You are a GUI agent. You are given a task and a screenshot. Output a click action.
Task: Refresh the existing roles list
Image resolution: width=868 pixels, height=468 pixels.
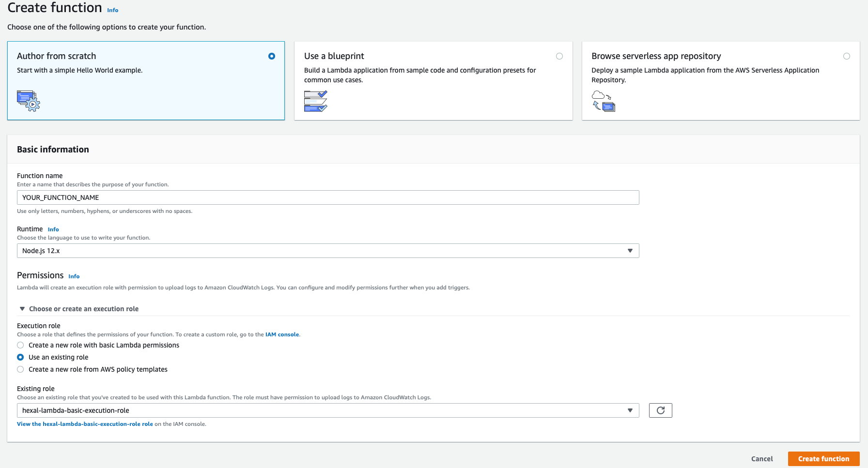[660, 410]
